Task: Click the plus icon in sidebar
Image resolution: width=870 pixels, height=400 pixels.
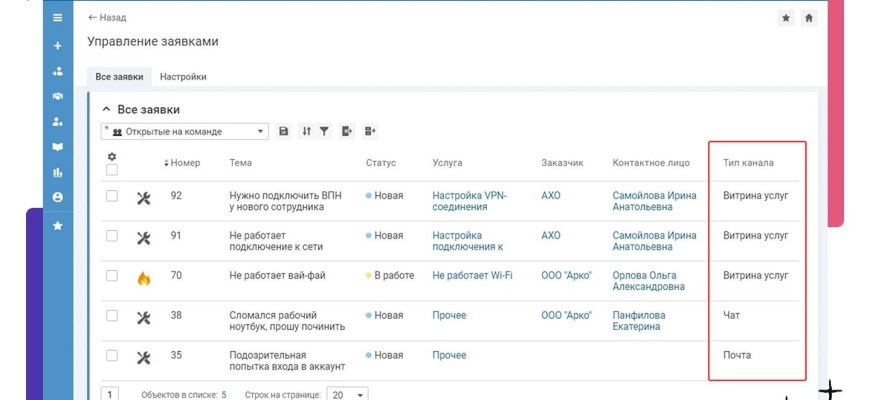Action: pyautogui.click(x=57, y=46)
